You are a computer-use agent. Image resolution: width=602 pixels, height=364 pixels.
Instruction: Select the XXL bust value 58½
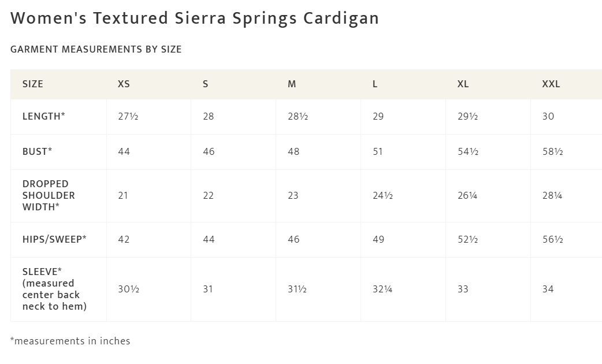(552, 152)
